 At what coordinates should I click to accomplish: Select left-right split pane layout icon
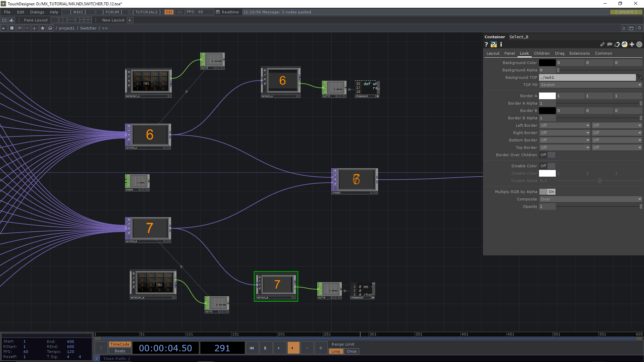point(63,20)
